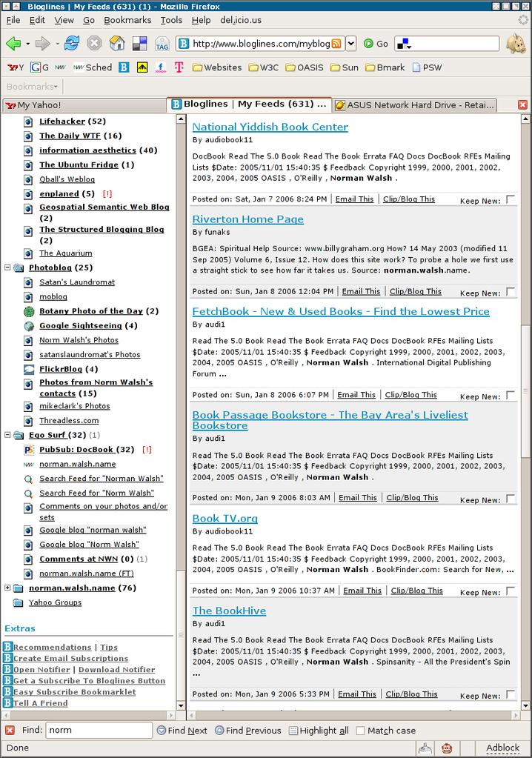Click the del.icio.us checkered toolbar icon
This screenshot has width=532, height=758.
[139, 44]
